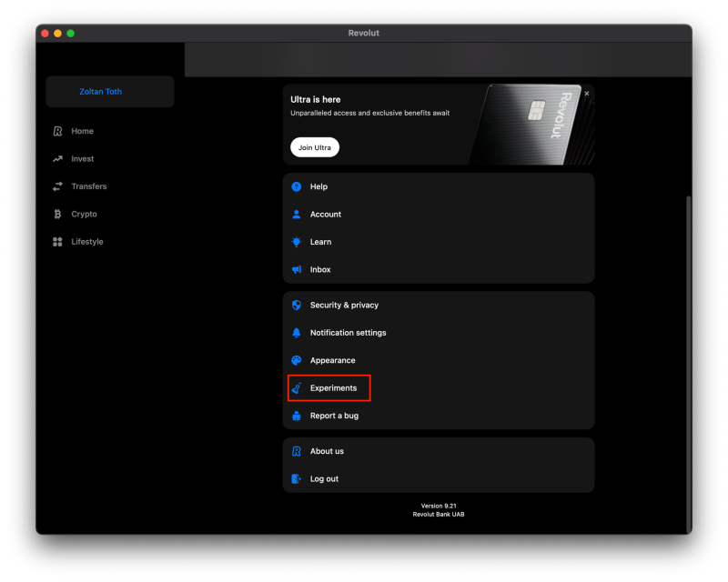Open the Learn entry

point(439,242)
